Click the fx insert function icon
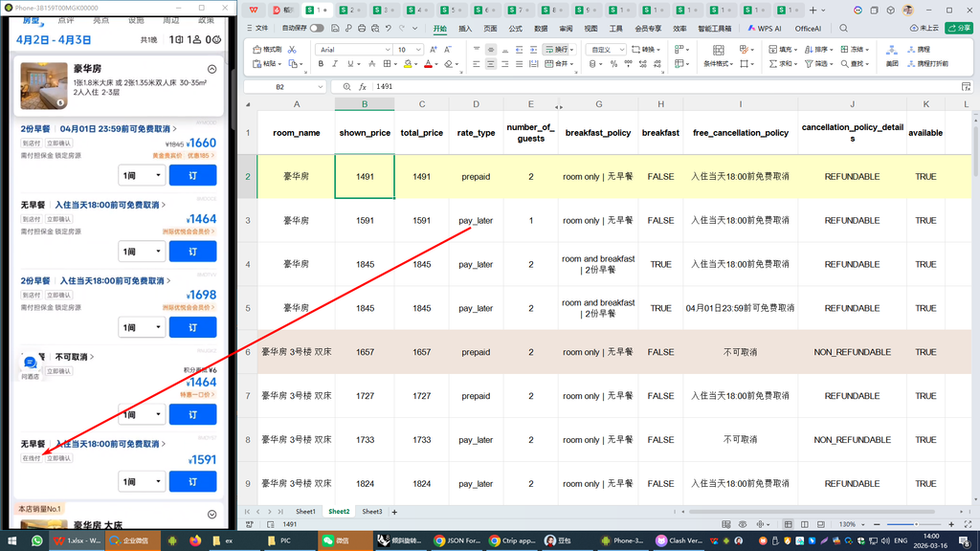The height and width of the screenshot is (551, 980). tap(363, 87)
